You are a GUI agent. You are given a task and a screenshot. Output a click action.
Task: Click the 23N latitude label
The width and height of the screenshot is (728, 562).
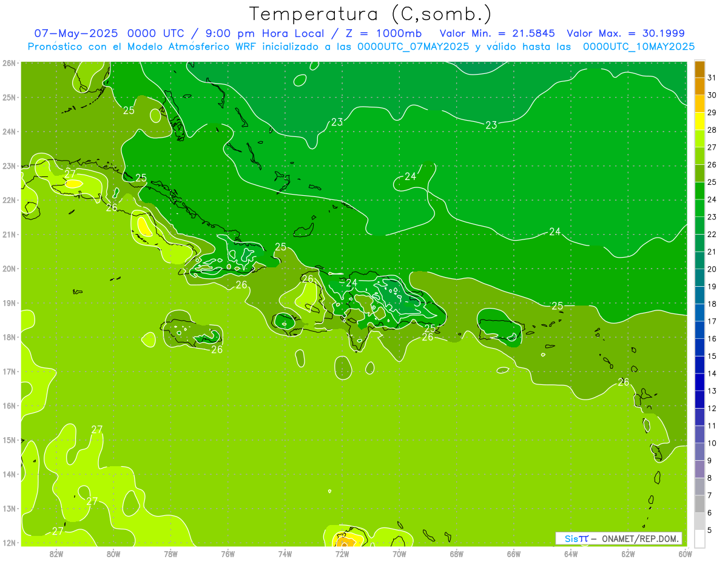(x=9, y=166)
